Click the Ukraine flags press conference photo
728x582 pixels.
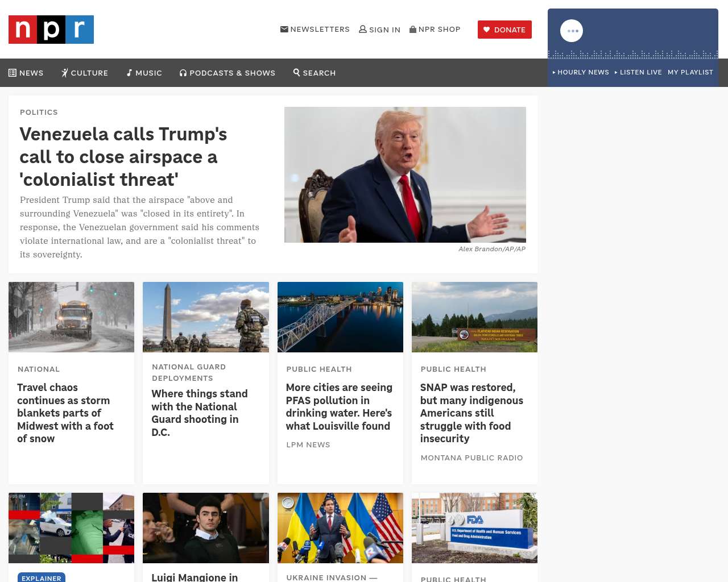click(x=340, y=528)
